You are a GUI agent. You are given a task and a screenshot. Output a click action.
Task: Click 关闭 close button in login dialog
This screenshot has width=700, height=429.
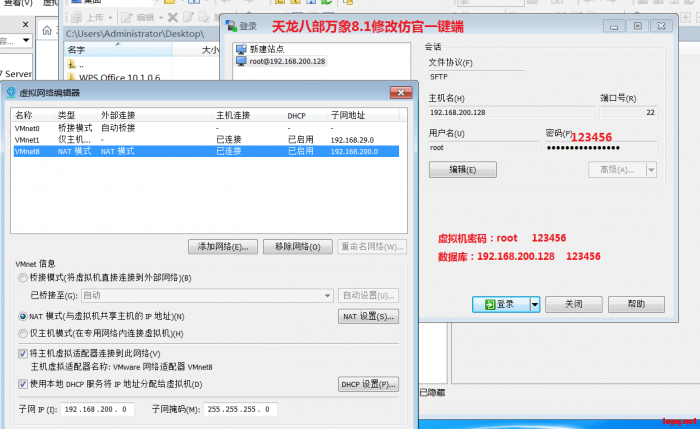(574, 304)
